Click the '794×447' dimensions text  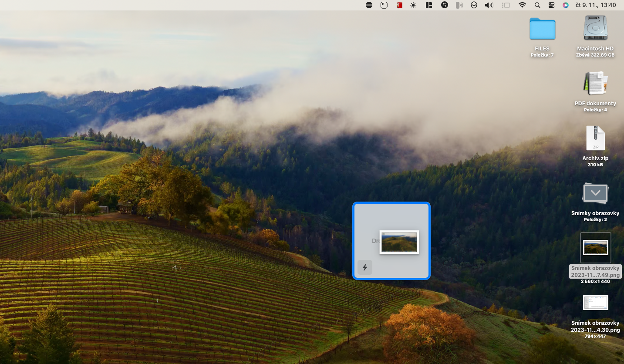coord(595,336)
